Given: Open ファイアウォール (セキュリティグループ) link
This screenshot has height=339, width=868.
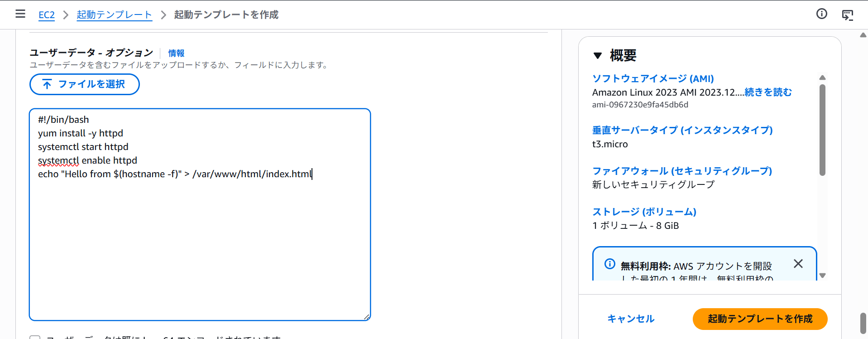Looking at the screenshot, I should coord(682,171).
